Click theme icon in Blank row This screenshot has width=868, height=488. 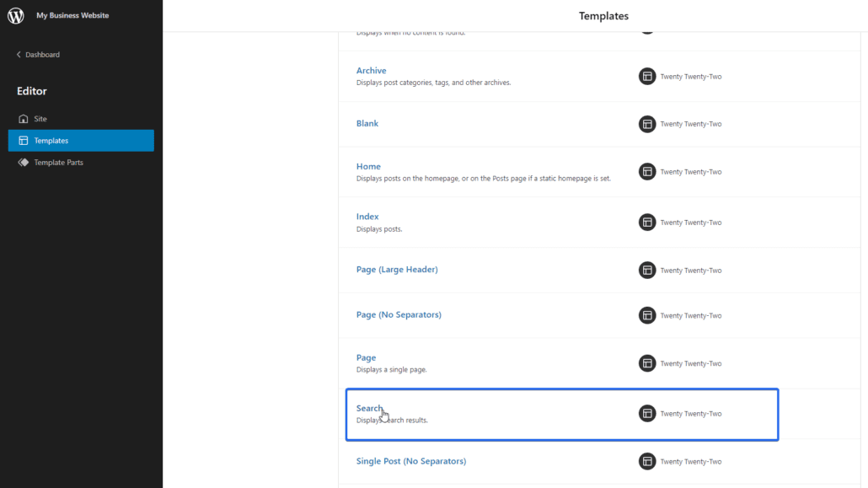click(x=647, y=124)
